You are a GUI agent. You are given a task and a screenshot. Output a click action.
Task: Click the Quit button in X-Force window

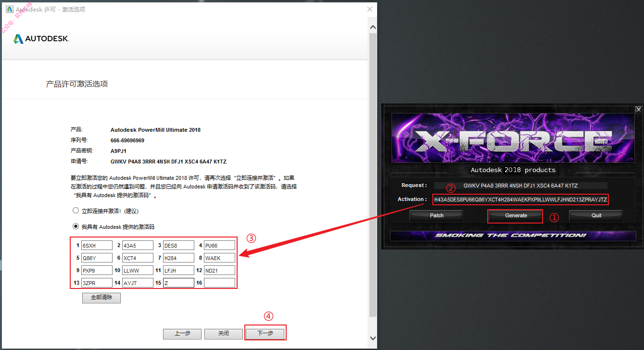click(596, 215)
